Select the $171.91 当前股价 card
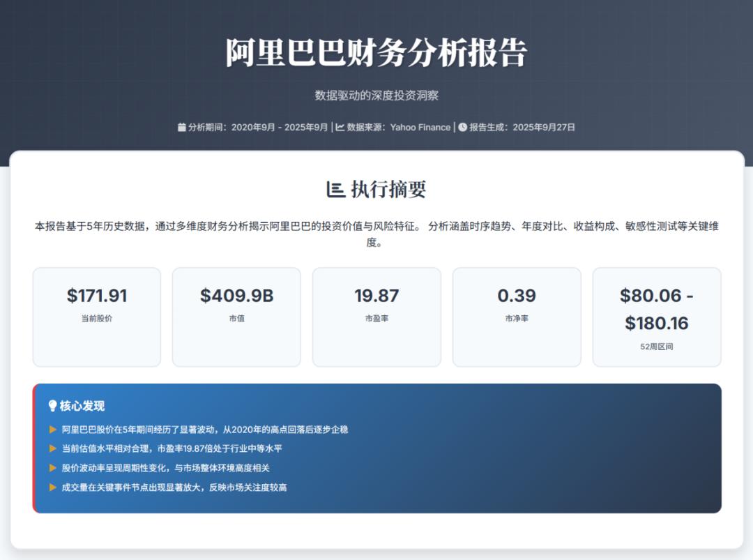Screen dimensions: 753x560 pyautogui.click(x=97, y=317)
